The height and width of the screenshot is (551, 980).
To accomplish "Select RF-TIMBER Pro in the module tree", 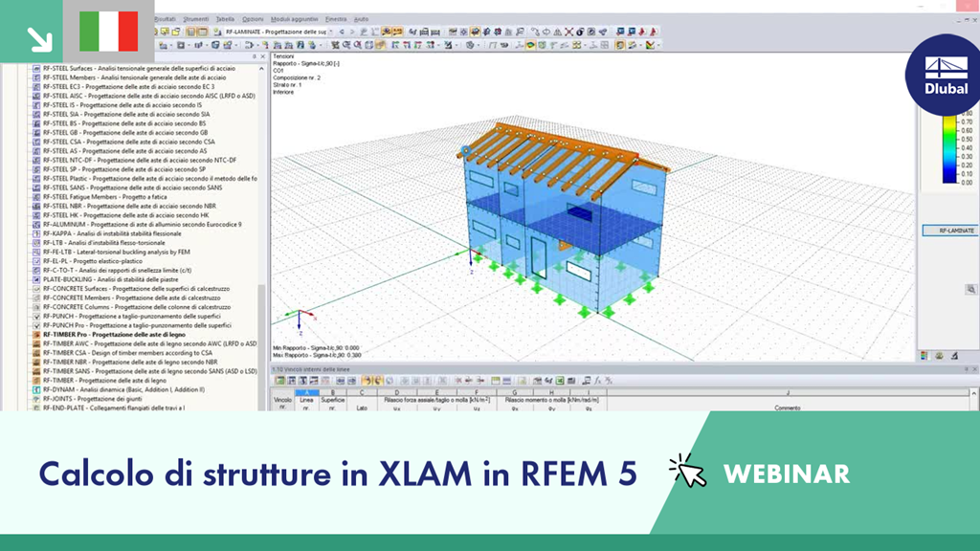I will (x=115, y=334).
